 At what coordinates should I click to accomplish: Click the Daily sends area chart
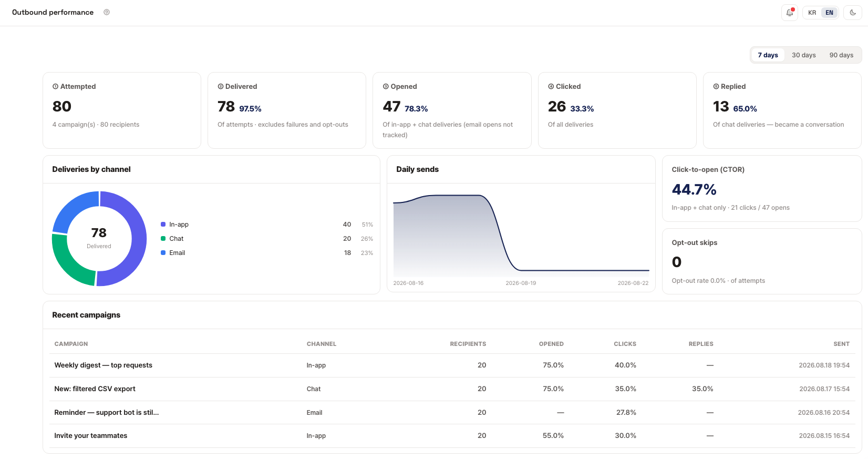point(521,236)
